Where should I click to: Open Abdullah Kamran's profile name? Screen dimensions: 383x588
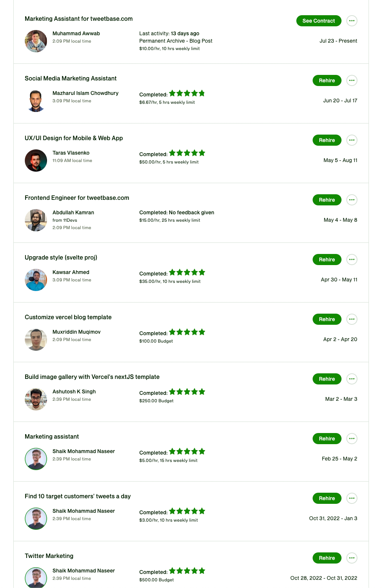click(73, 212)
